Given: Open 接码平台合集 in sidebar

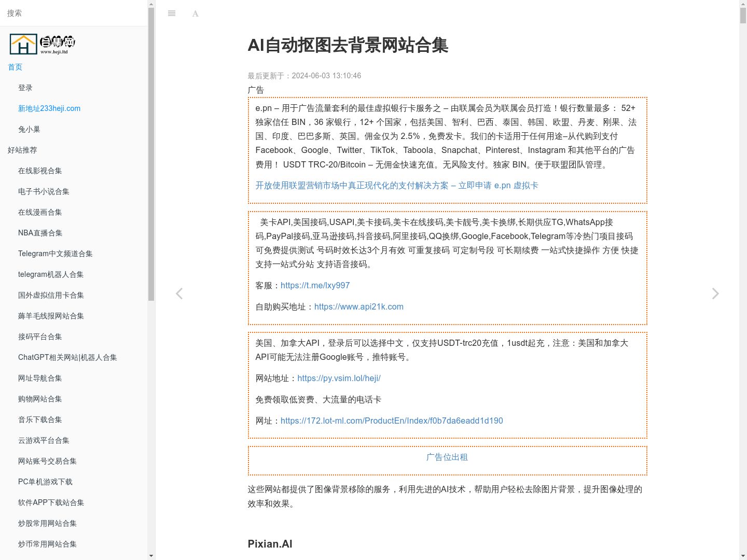Looking at the screenshot, I should pos(40,337).
